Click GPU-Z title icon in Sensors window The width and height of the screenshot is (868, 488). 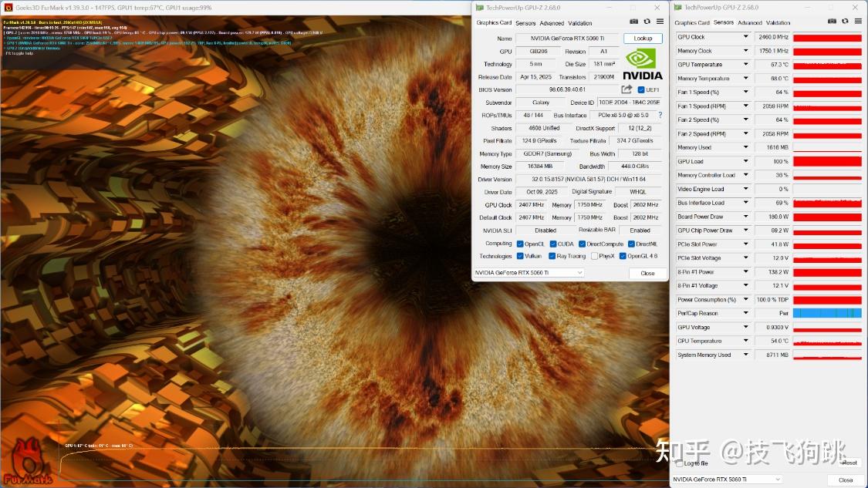point(677,7)
